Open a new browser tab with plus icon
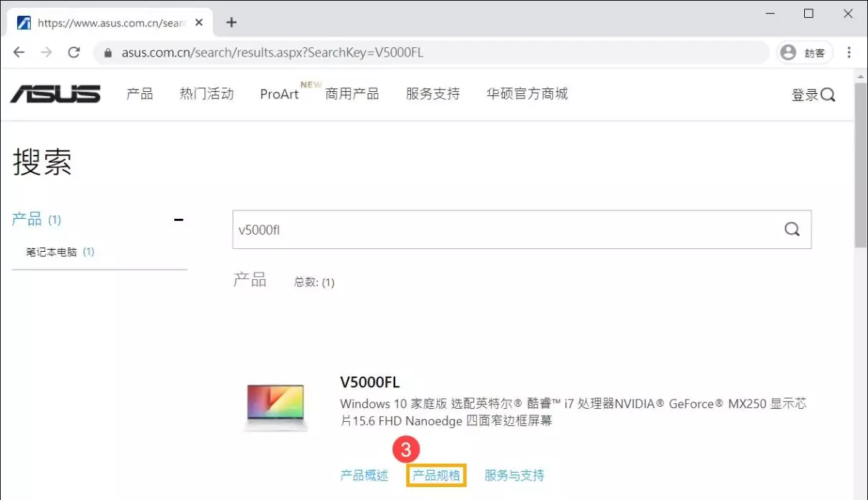Screen dimensions: 868x500 coord(231,22)
